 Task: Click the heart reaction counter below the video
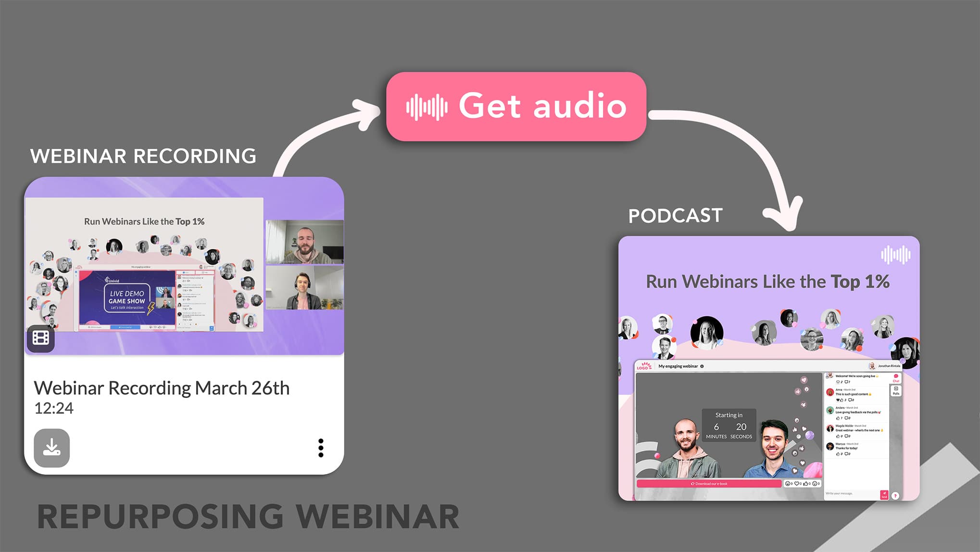point(798,484)
